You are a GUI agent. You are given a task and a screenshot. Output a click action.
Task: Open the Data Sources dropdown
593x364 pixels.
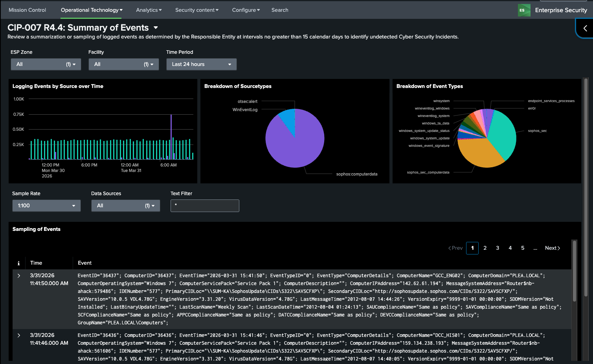coord(125,206)
